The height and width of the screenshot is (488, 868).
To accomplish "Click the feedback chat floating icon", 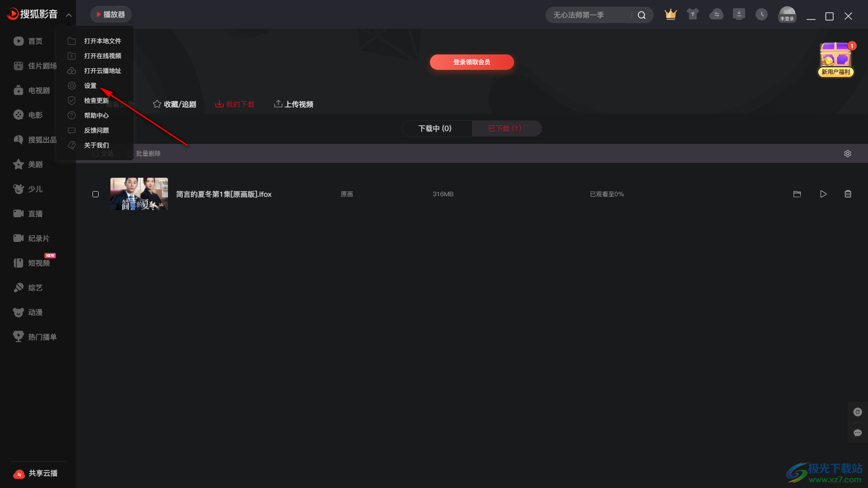I will 858,433.
